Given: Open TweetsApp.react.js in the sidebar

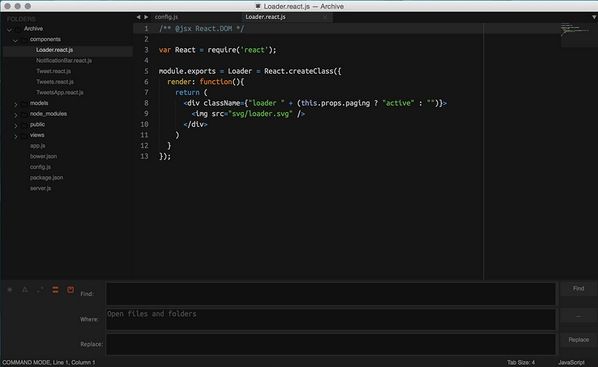Looking at the screenshot, I should pos(59,93).
